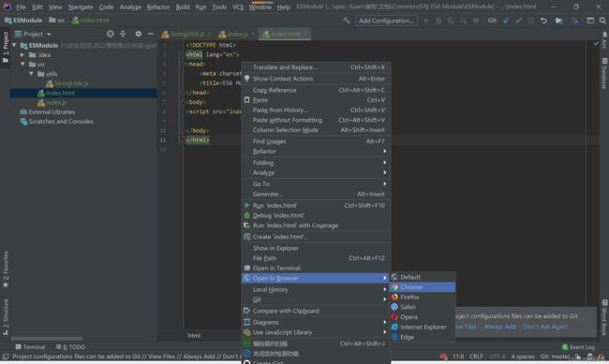Open the Refactor menu in menu bar

tap(158, 7)
